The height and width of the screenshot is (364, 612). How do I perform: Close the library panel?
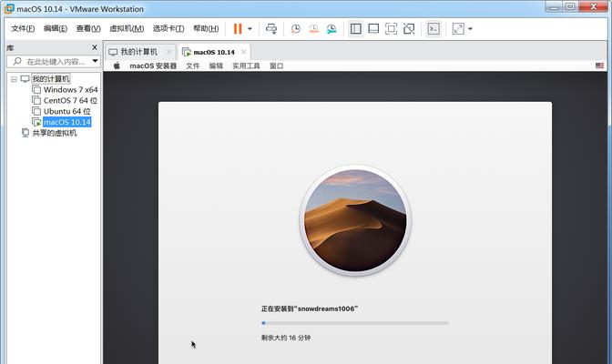[95, 47]
